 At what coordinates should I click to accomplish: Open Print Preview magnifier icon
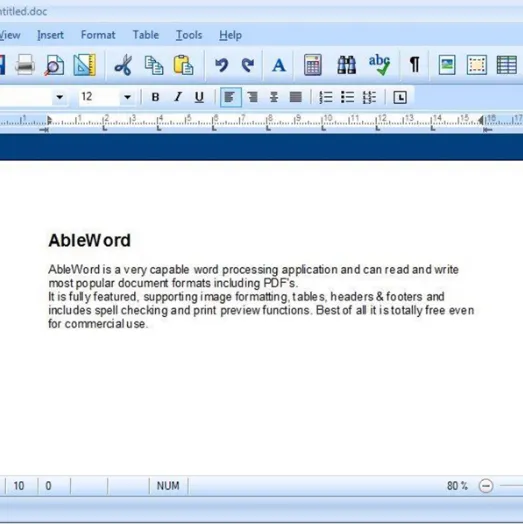pyautogui.click(x=54, y=64)
